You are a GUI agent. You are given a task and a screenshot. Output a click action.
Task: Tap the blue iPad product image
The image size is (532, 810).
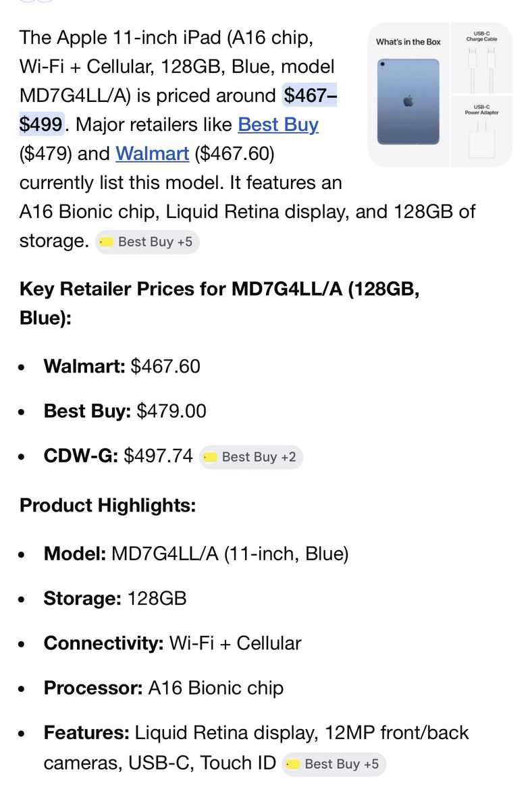(x=408, y=101)
